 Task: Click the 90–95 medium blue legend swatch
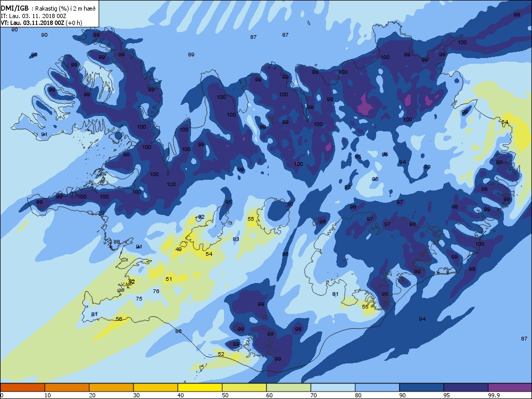coord(422,387)
